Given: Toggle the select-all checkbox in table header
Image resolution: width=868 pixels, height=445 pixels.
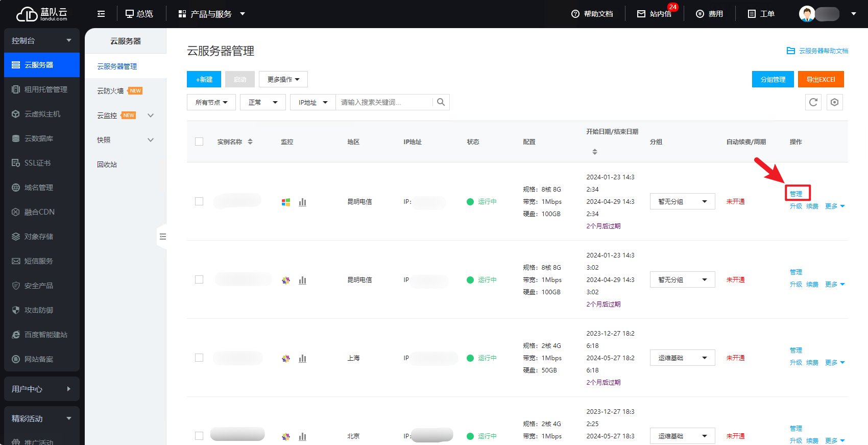Looking at the screenshot, I should [x=199, y=142].
